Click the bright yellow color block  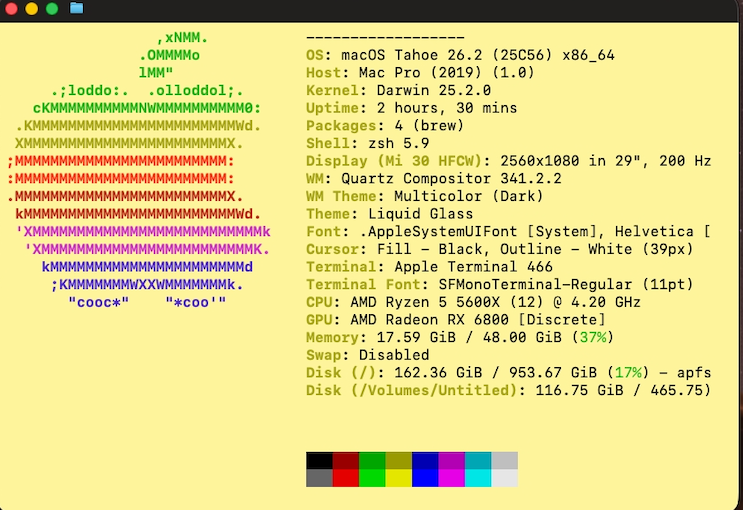tap(399, 478)
